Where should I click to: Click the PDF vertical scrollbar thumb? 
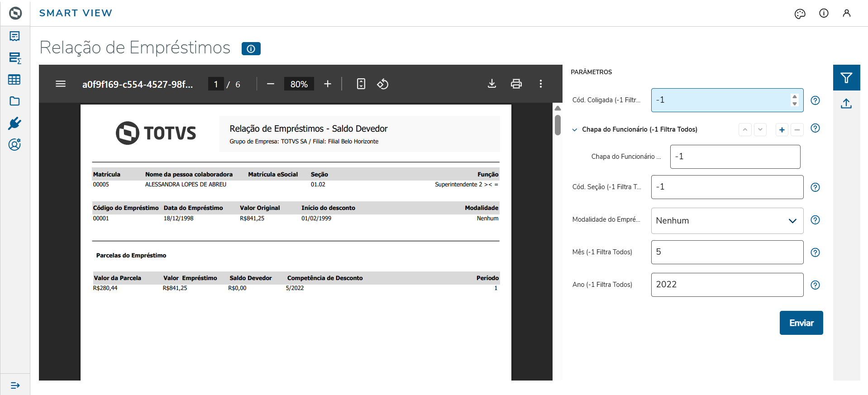[558, 124]
